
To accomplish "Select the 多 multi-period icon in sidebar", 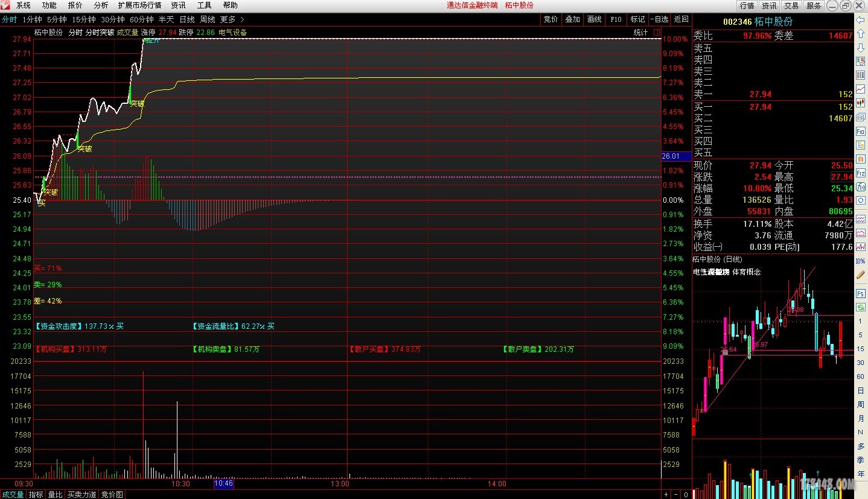I will point(860,446).
